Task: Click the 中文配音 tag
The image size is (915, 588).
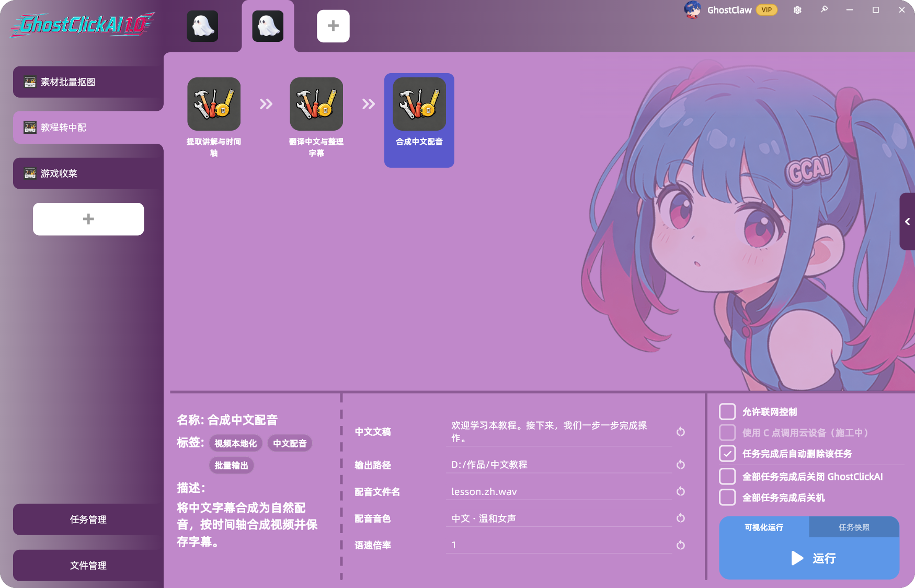Action: pyautogui.click(x=290, y=443)
